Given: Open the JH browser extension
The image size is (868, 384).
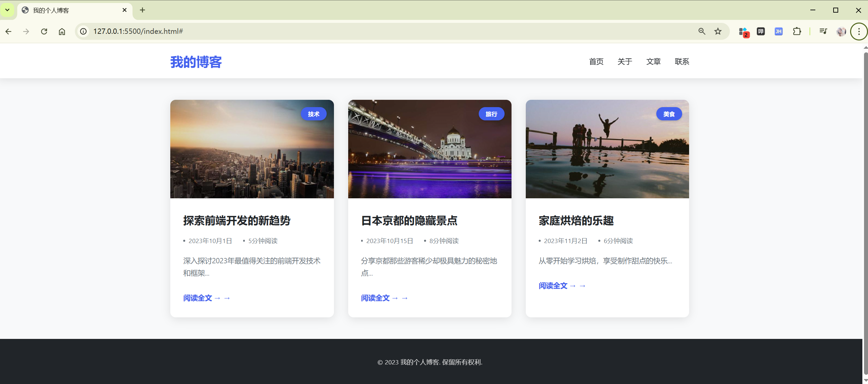Looking at the screenshot, I should click(779, 32).
